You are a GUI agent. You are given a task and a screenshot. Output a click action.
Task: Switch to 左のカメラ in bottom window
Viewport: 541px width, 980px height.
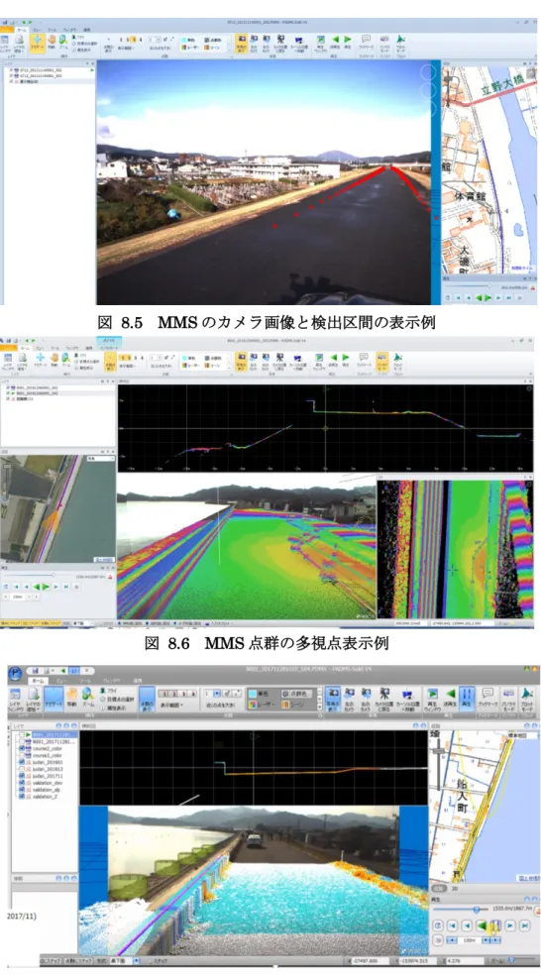[x=349, y=700]
